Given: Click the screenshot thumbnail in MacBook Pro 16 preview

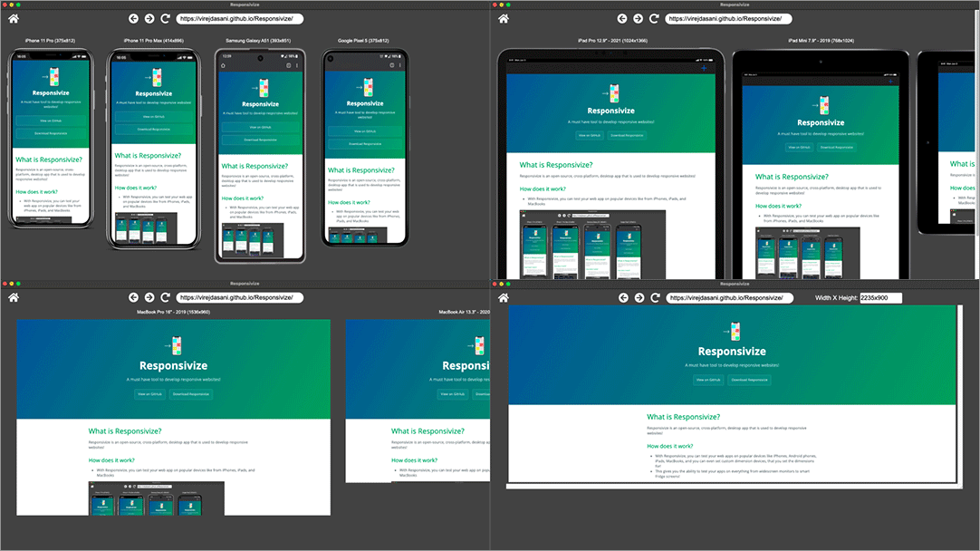Looking at the screenshot, I should (x=157, y=498).
